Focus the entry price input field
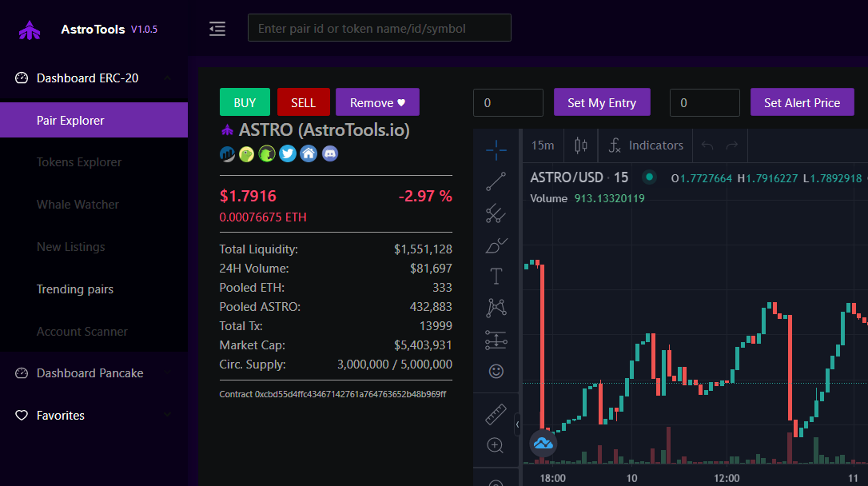Viewport: 868px width, 486px height. 508,102
